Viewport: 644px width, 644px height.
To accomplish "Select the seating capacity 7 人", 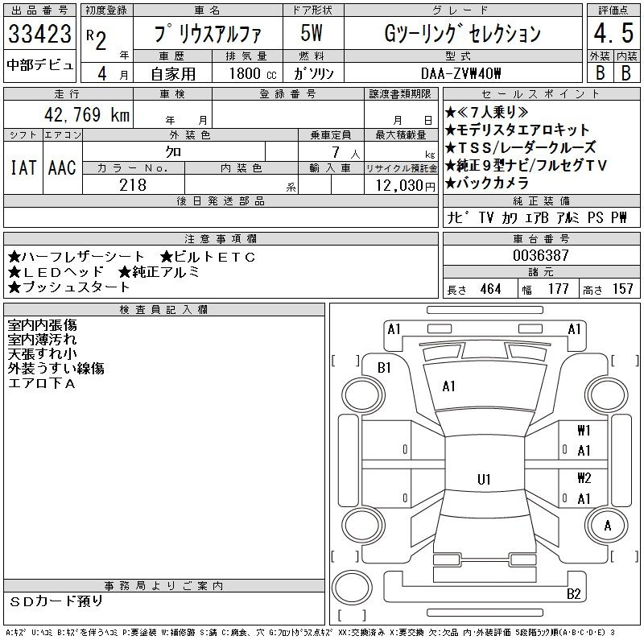I will (346, 153).
